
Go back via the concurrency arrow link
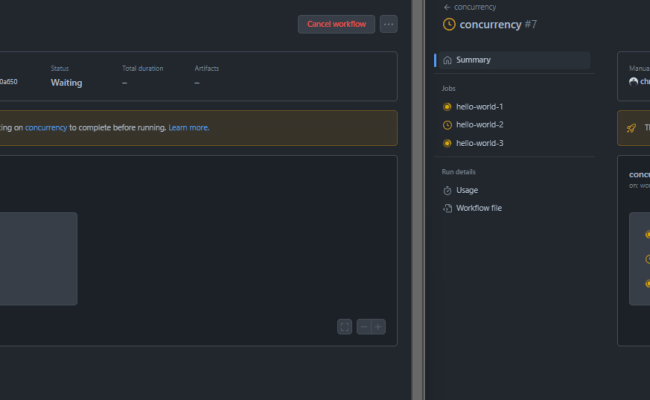click(x=470, y=7)
